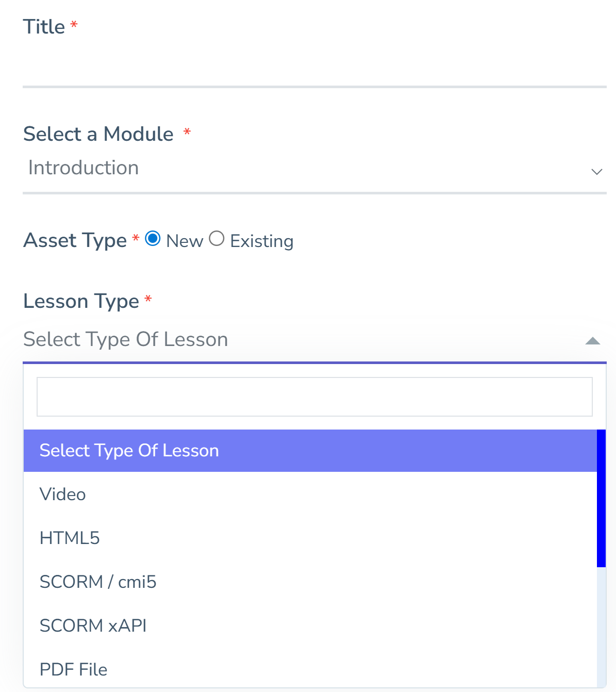Open the Introduction module dropdown

click(309, 168)
